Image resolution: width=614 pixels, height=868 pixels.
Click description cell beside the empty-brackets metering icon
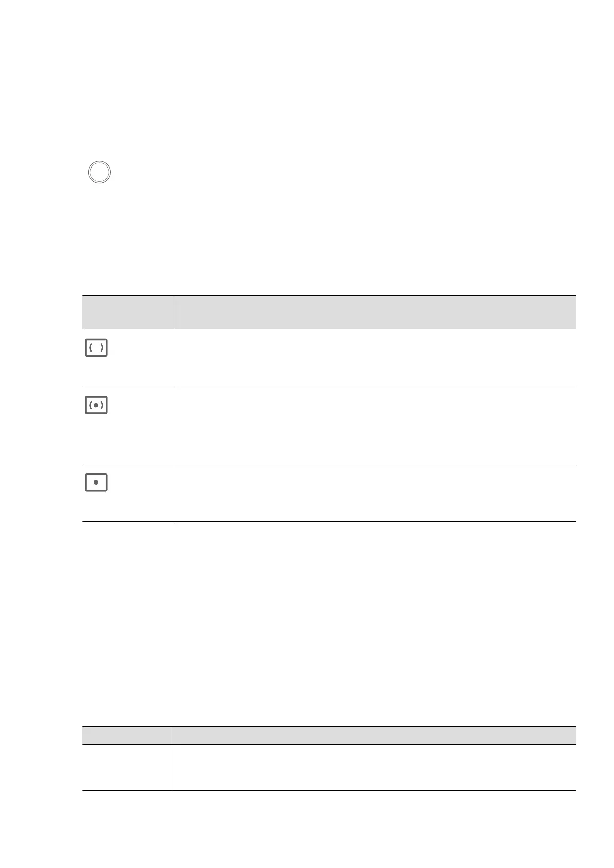pyautogui.click(x=374, y=358)
